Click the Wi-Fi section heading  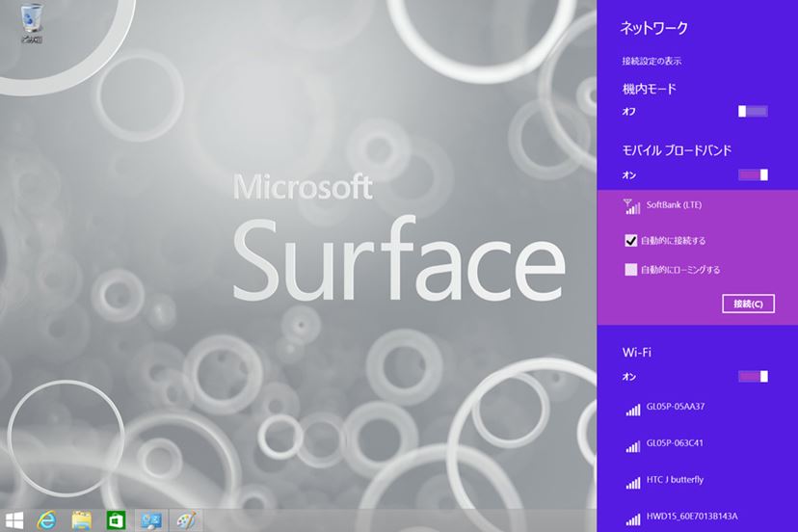point(637,353)
